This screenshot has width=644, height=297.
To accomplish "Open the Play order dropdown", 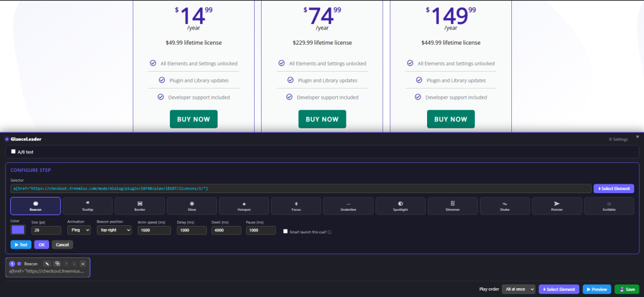I will pyautogui.click(x=519, y=289).
